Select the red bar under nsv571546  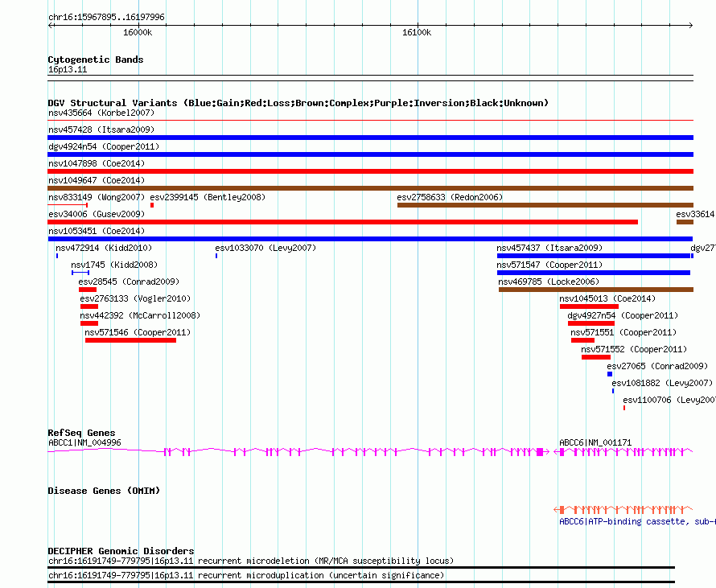tap(130, 340)
